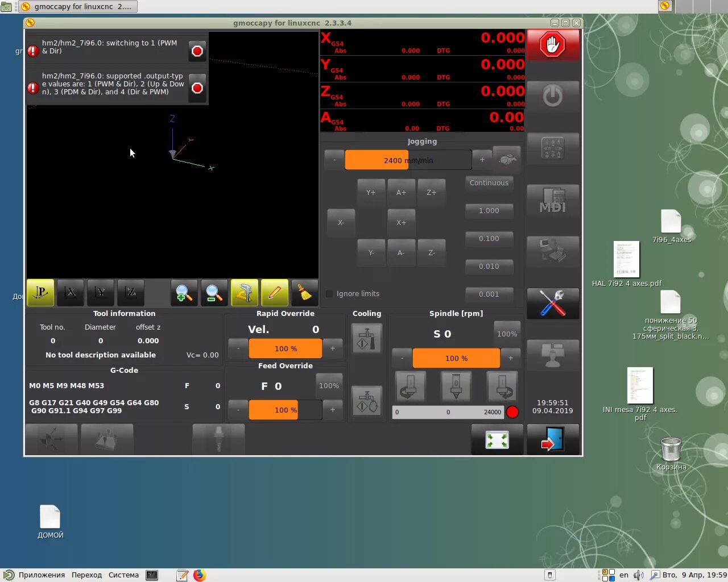Switch to manual mode button
Image resolution: width=728 pixels, height=582 pixels.
552,148
